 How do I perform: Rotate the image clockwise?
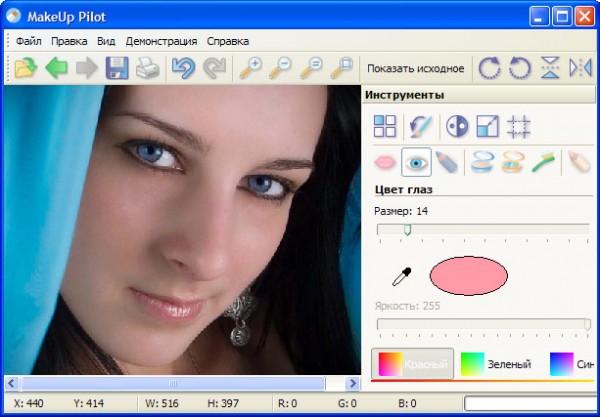[x=489, y=68]
